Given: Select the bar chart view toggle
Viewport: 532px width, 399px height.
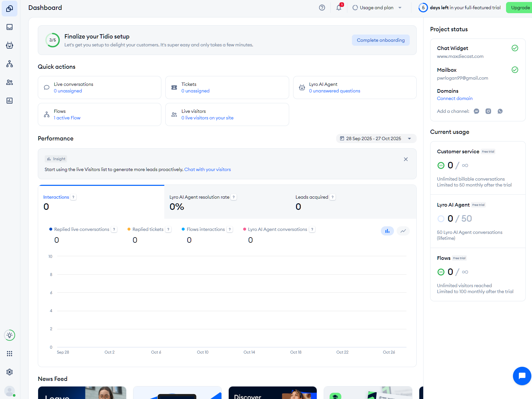Looking at the screenshot, I should click(x=387, y=231).
